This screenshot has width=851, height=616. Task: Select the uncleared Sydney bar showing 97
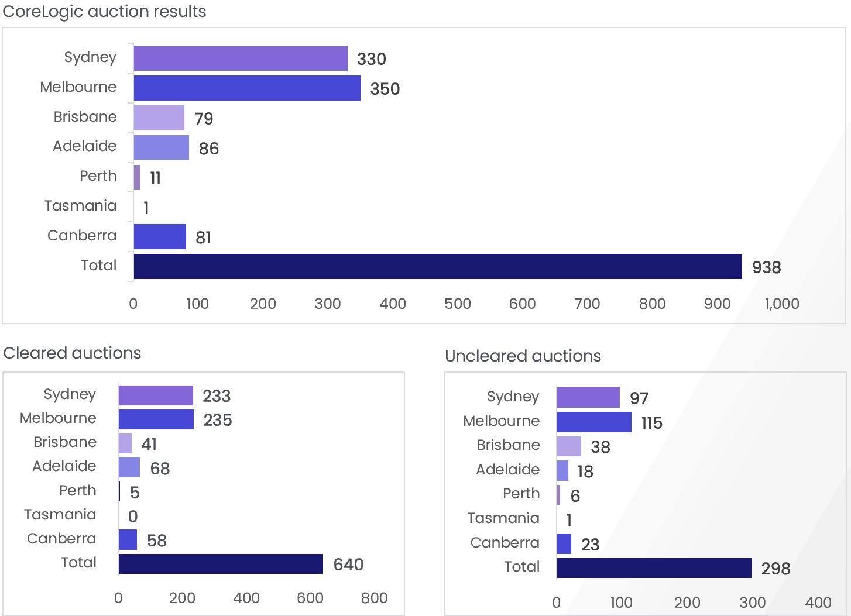(588, 398)
